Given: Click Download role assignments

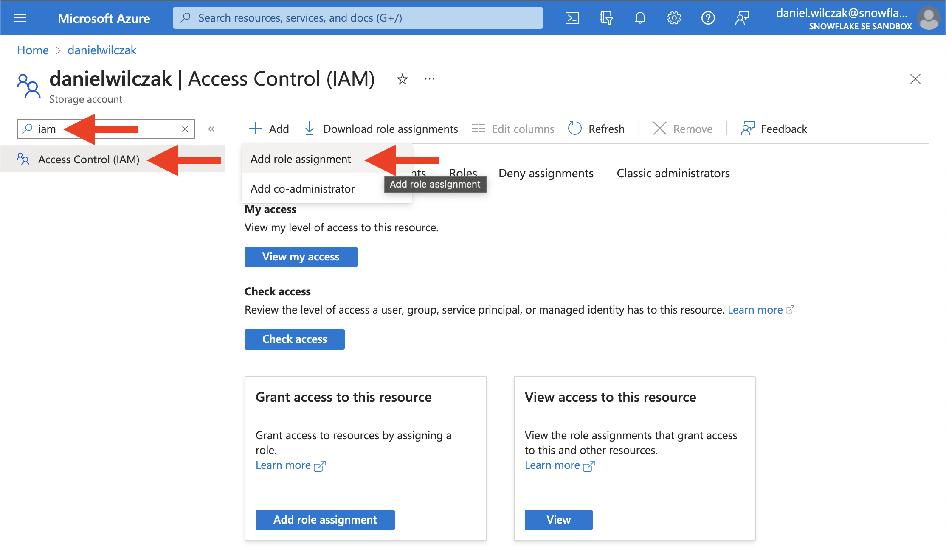Looking at the screenshot, I should [381, 129].
